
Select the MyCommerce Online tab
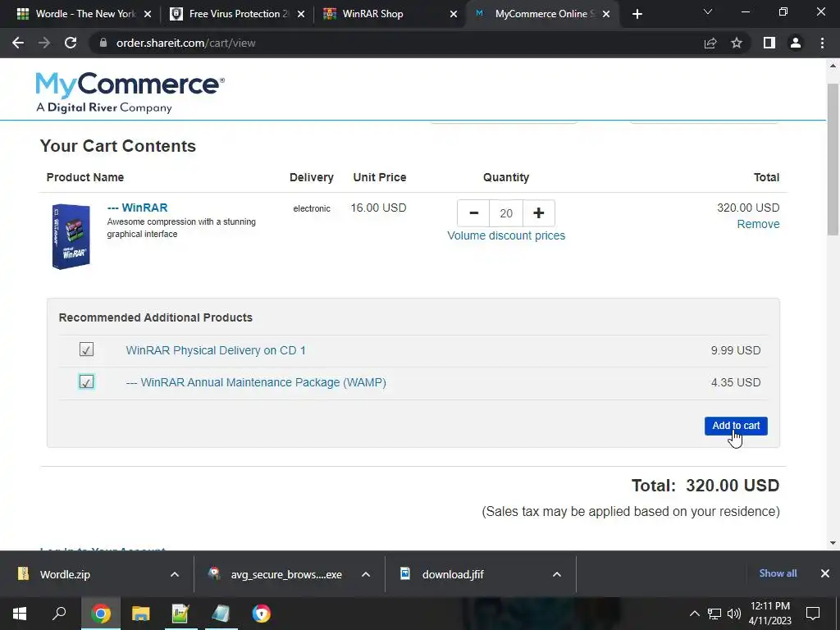(541, 14)
